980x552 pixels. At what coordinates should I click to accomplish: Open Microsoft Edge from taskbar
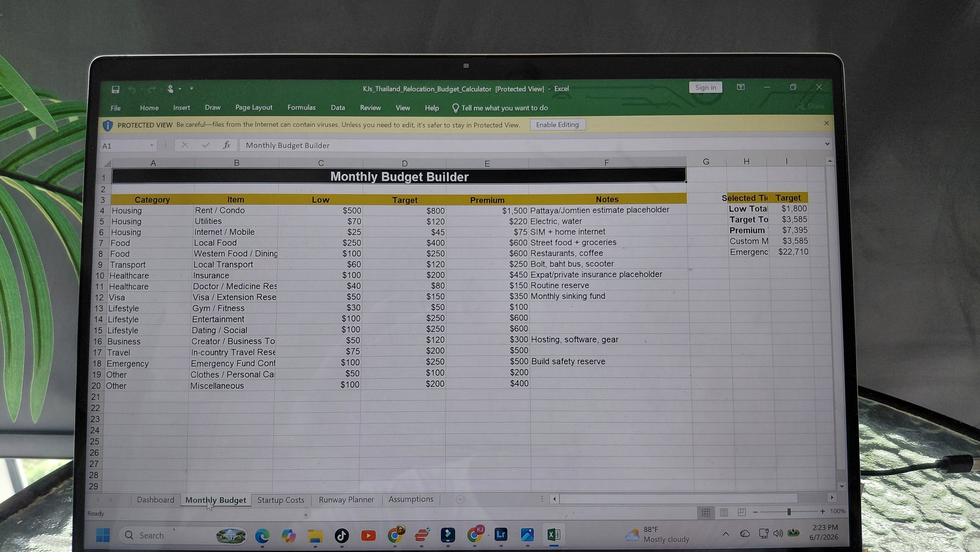click(x=262, y=536)
